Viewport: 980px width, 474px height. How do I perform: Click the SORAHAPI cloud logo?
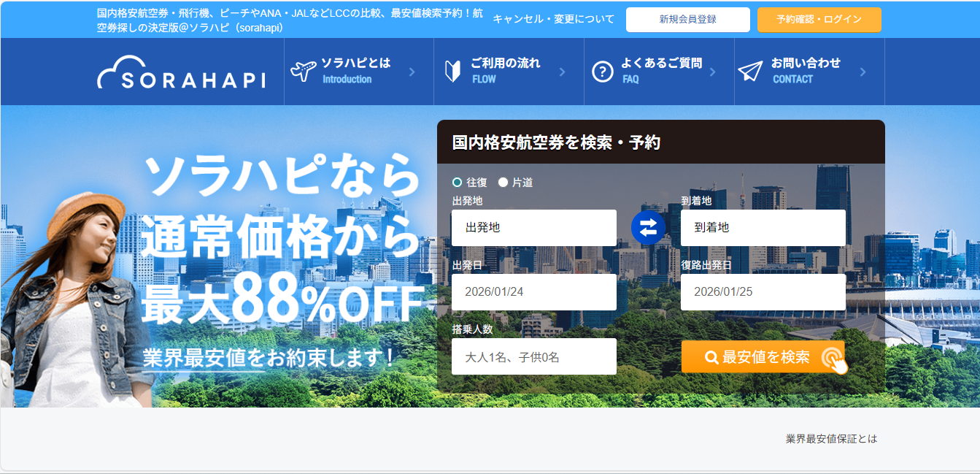click(181, 72)
